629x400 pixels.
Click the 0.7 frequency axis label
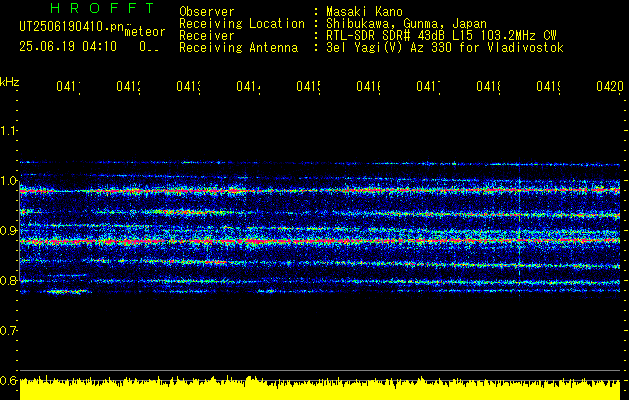coord(8,331)
